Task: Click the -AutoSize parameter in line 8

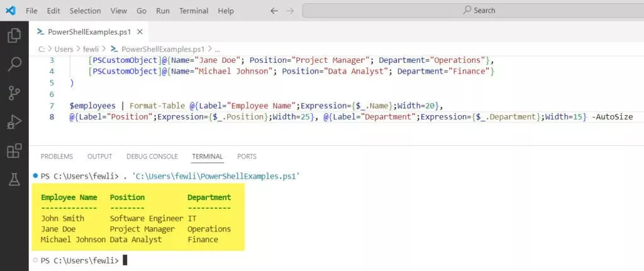Action: point(613,117)
